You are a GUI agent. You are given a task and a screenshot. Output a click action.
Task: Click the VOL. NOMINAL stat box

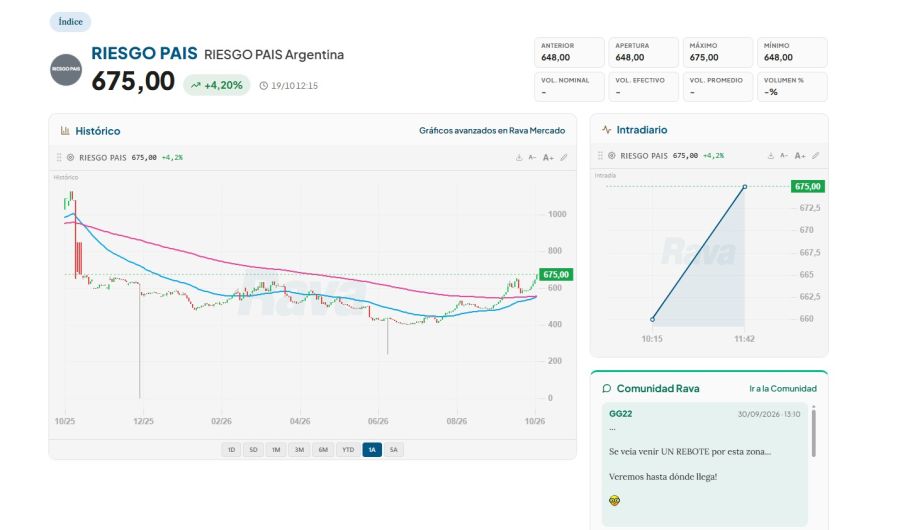coord(569,87)
